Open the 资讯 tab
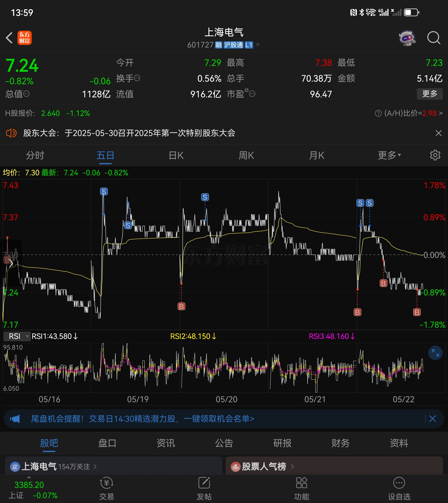The height and width of the screenshot is (503, 448). click(x=166, y=443)
